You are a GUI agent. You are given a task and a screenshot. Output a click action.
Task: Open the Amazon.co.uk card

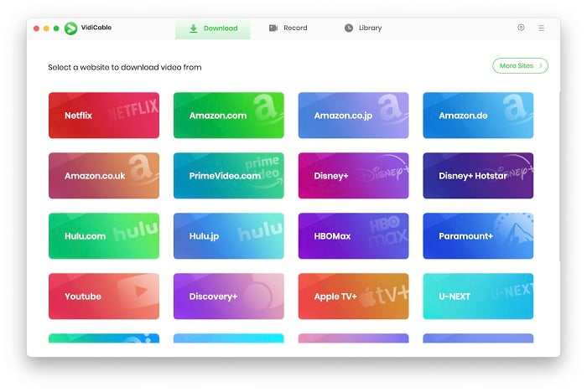(104, 175)
